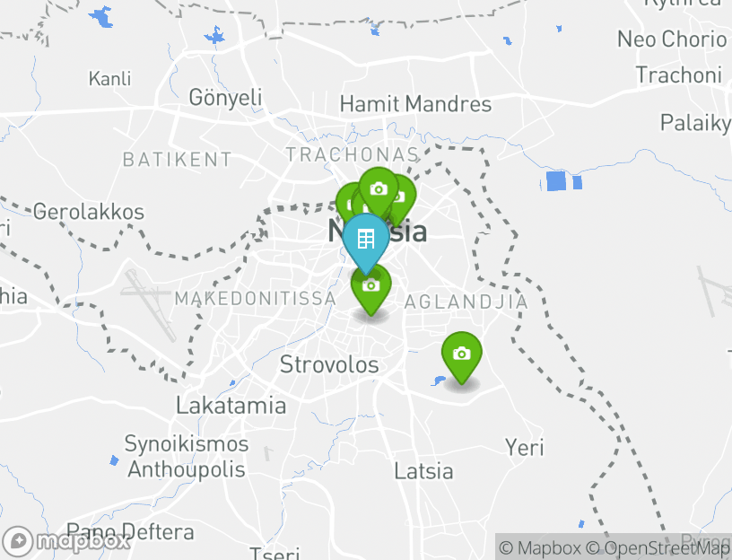Click the Gerolakkos place name
Image resolution: width=732 pixels, height=560 pixels.
click(x=89, y=212)
